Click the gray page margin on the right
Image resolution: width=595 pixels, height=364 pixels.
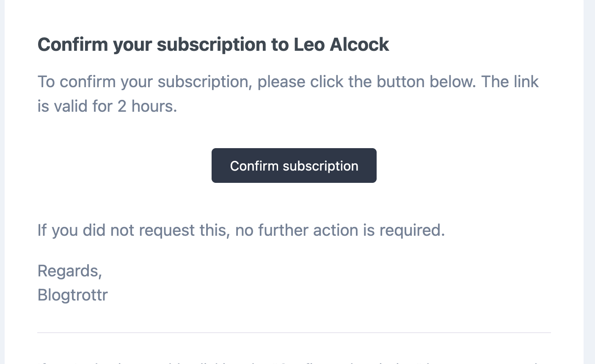pos(589,182)
